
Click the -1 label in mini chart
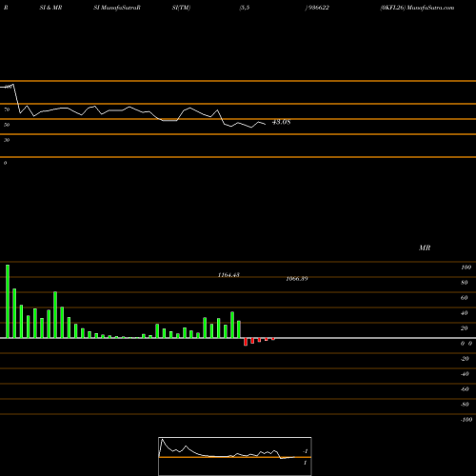[306, 451]
